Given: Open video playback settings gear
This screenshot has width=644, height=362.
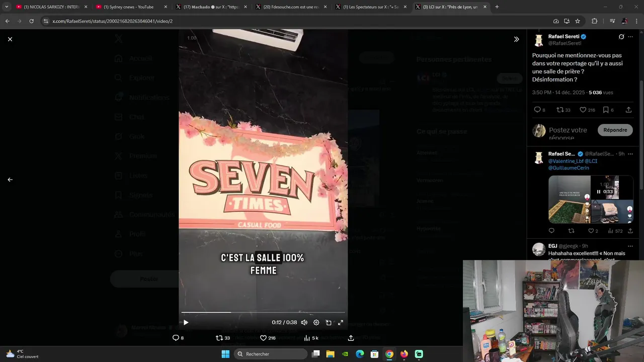Looking at the screenshot, I should click(x=316, y=323).
